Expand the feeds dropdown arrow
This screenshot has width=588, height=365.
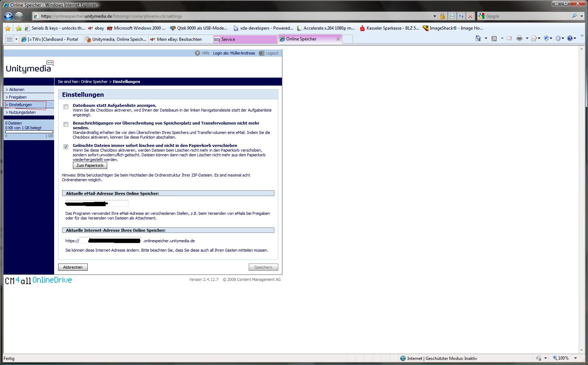click(x=502, y=38)
